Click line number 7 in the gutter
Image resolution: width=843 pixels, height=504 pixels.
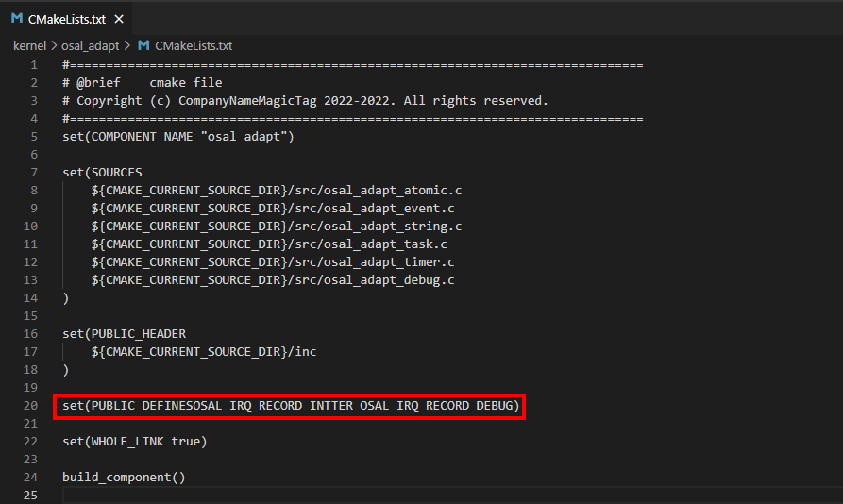point(34,173)
